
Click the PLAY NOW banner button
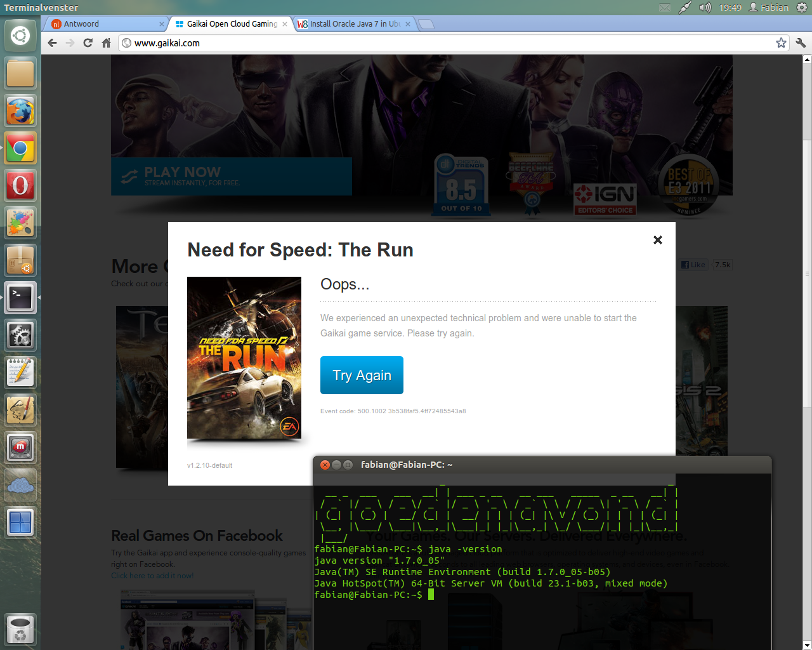[x=232, y=176]
